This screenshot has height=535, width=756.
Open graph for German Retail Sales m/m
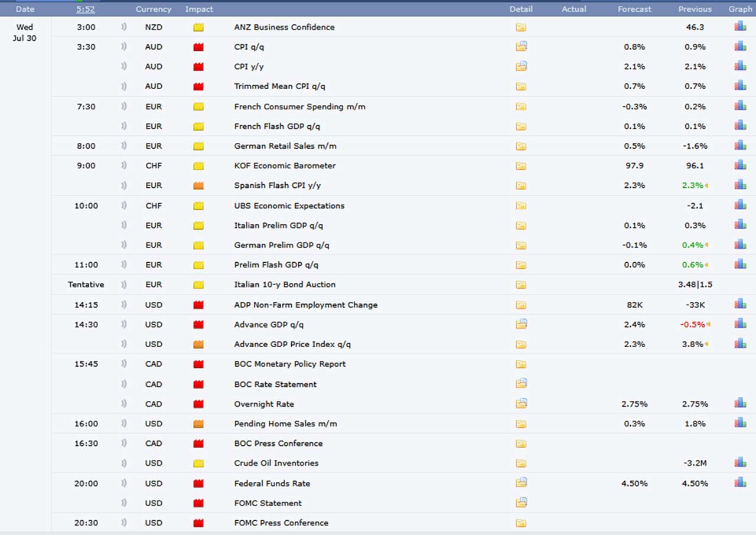740,145
